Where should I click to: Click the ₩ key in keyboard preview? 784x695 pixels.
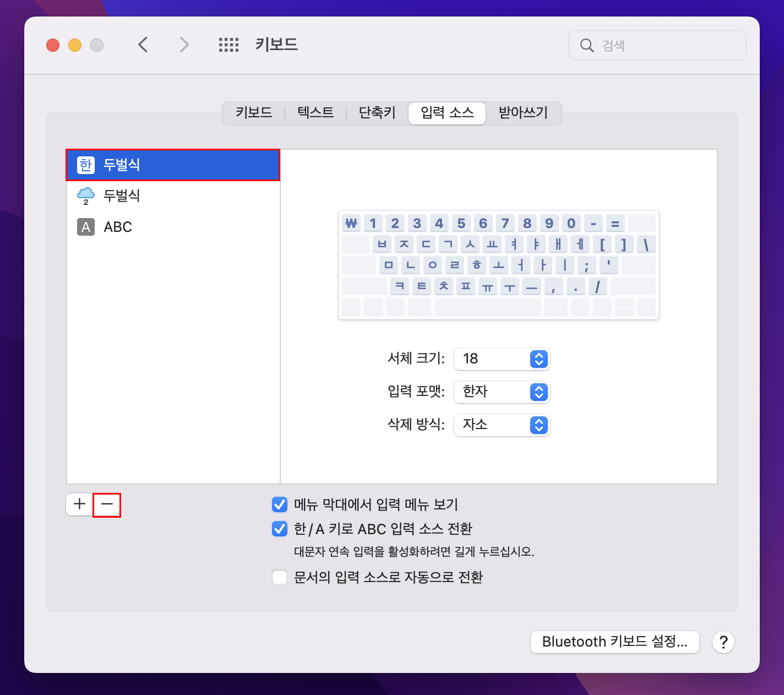351,223
